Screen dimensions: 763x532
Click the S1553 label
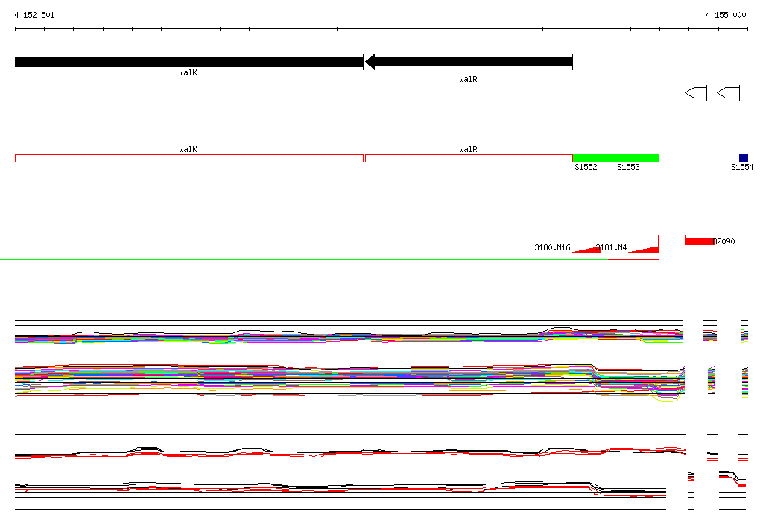pos(628,167)
